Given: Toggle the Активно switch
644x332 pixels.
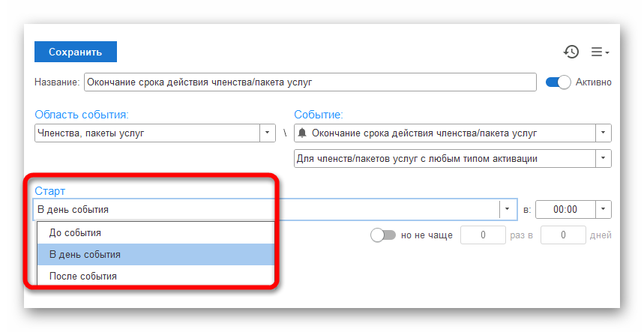Looking at the screenshot, I should (x=558, y=82).
